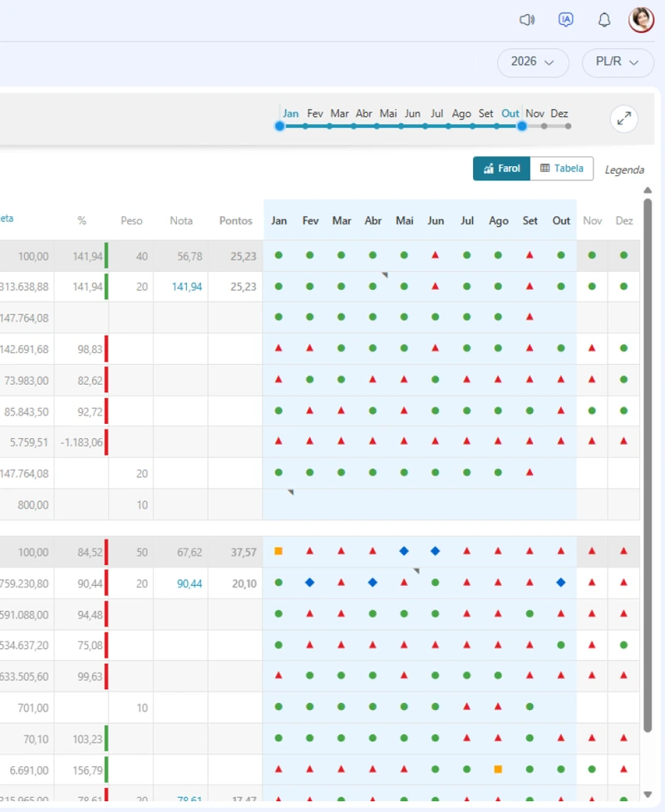Click the speaker announcements icon
The height and width of the screenshot is (812, 665).
point(527,20)
